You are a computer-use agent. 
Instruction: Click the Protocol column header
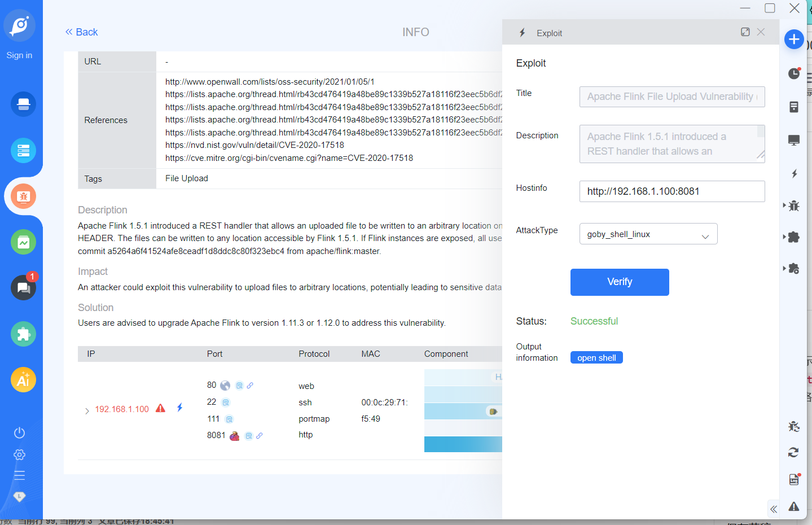[314, 354]
